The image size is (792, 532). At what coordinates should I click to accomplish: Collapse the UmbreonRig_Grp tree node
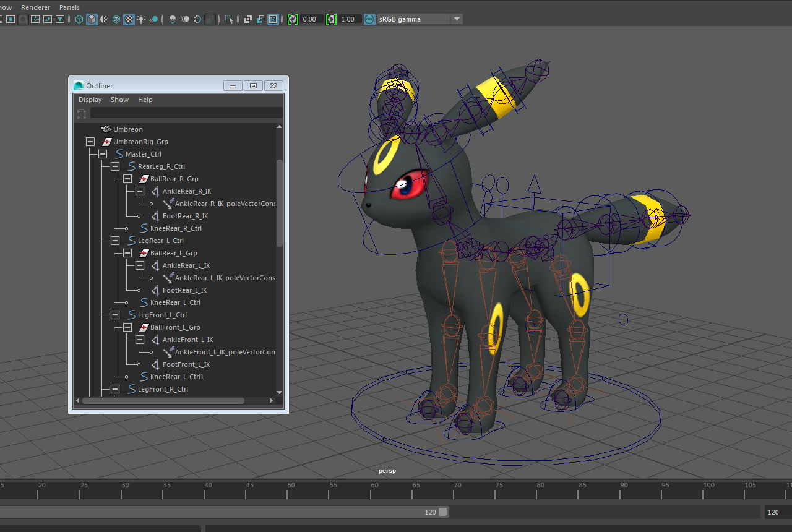click(90, 142)
